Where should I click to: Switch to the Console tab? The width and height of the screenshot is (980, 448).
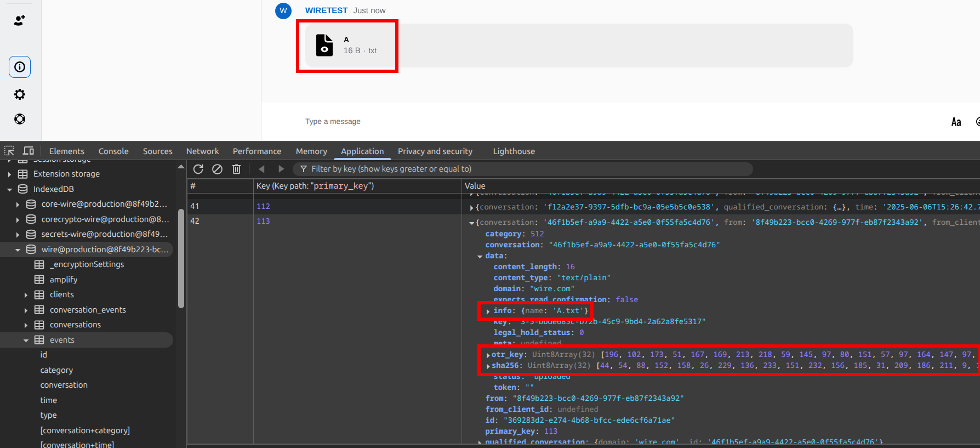(x=113, y=151)
